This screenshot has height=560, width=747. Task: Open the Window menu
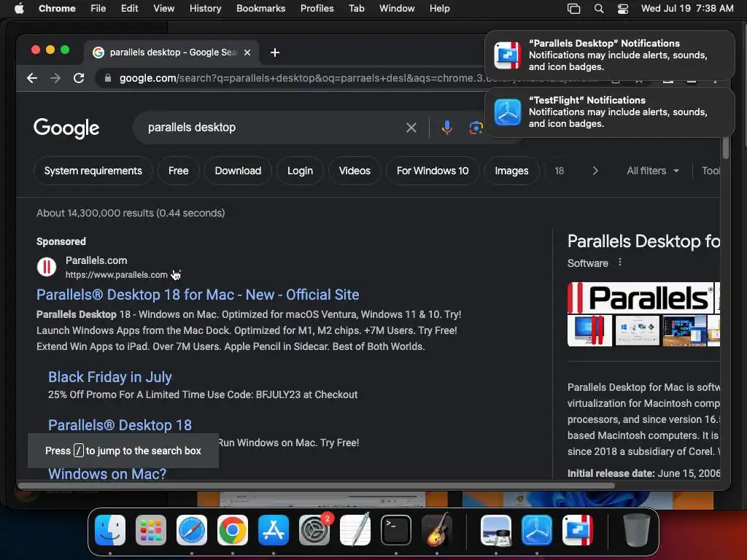click(397, 9)
